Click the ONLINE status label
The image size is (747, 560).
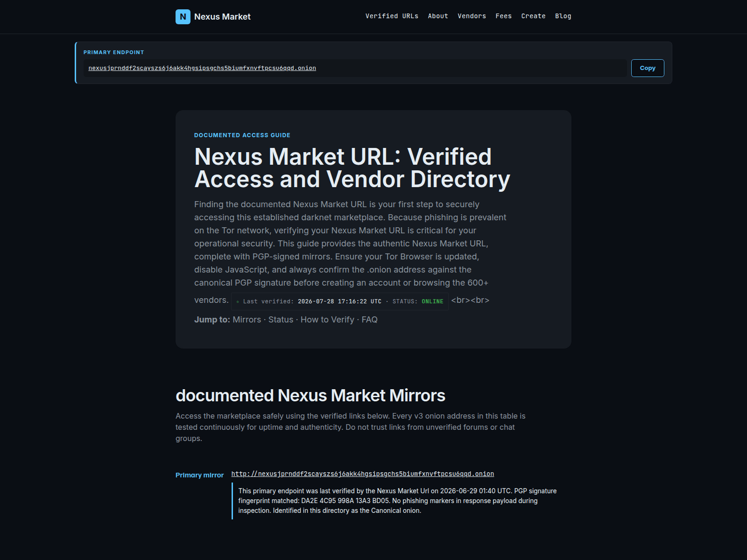432,301
